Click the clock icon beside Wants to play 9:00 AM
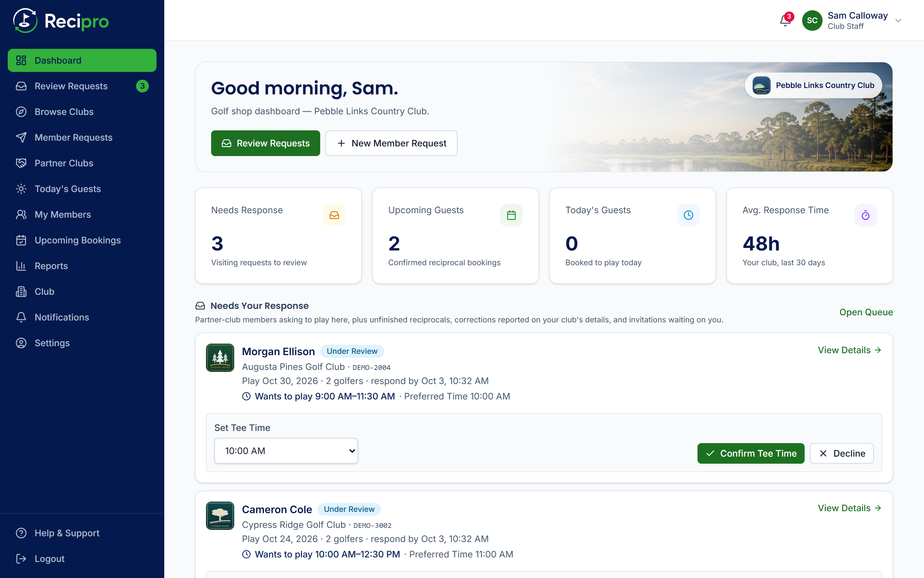This screenshot has height=578, width=924. [x=247, y=397]
